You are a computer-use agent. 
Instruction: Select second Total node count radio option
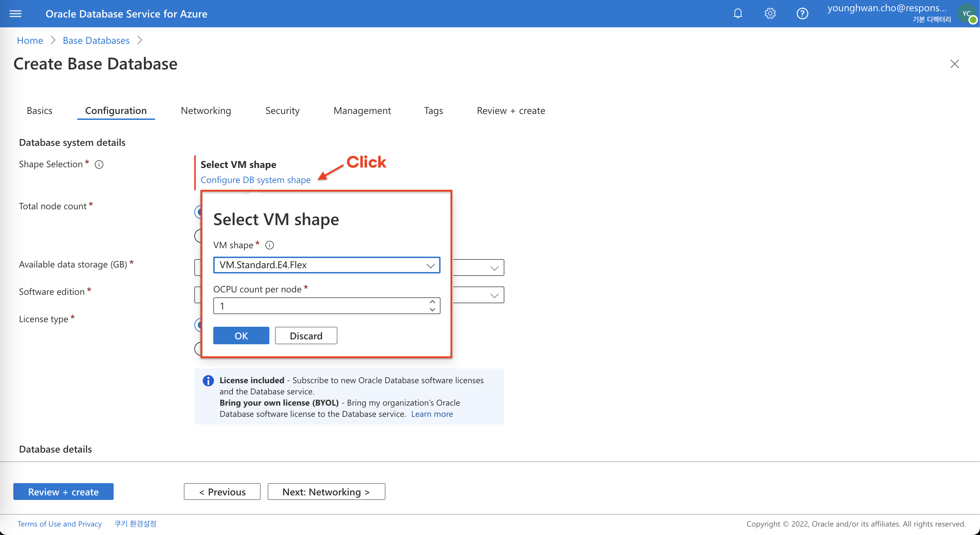pyautogui.click(x=198, y=236)
